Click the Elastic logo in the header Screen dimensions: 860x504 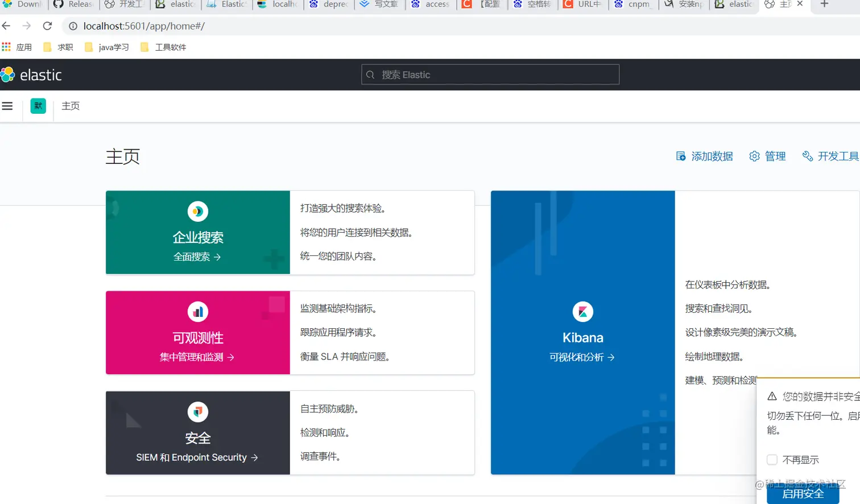(31, 75)
